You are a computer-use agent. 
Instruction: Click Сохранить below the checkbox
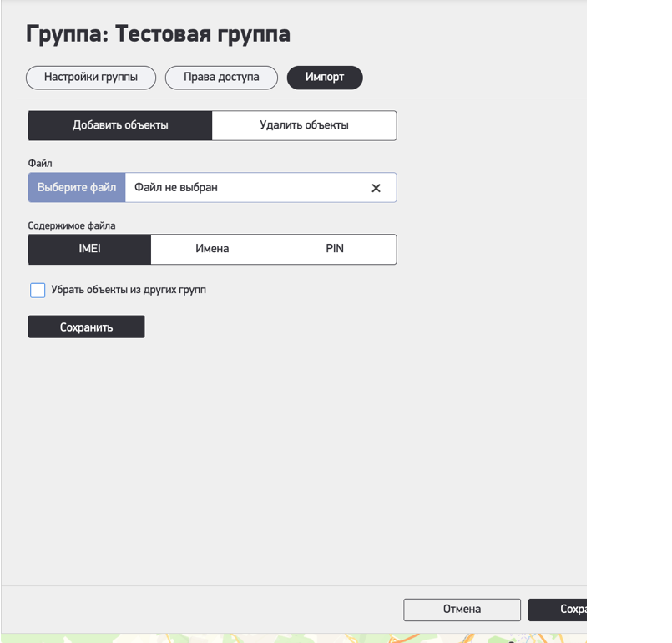pyautogui.click(x=86, y=327)
